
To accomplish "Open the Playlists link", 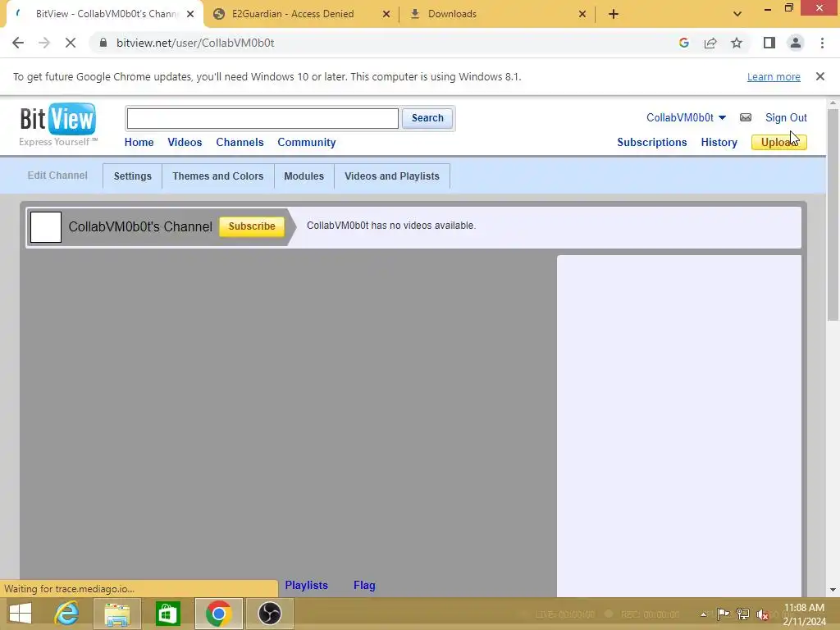I will coord(307,586).
